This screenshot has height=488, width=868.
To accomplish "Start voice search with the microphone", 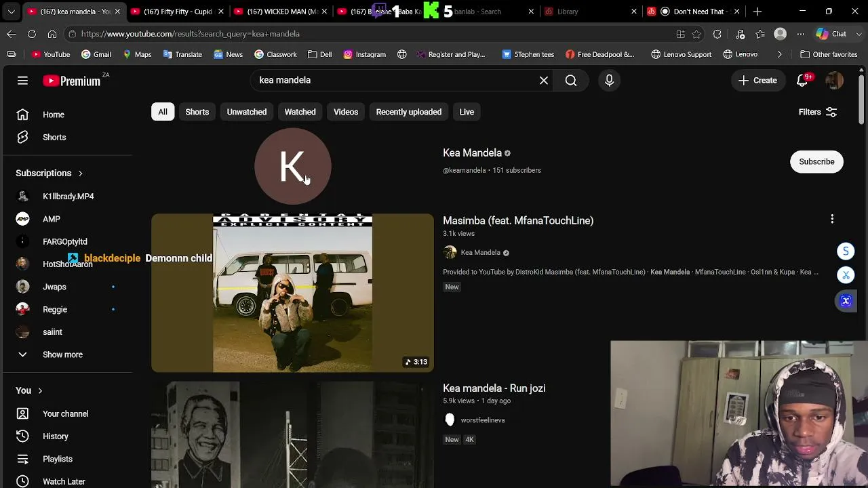I will pyautogui.click(x=609, y=81).
